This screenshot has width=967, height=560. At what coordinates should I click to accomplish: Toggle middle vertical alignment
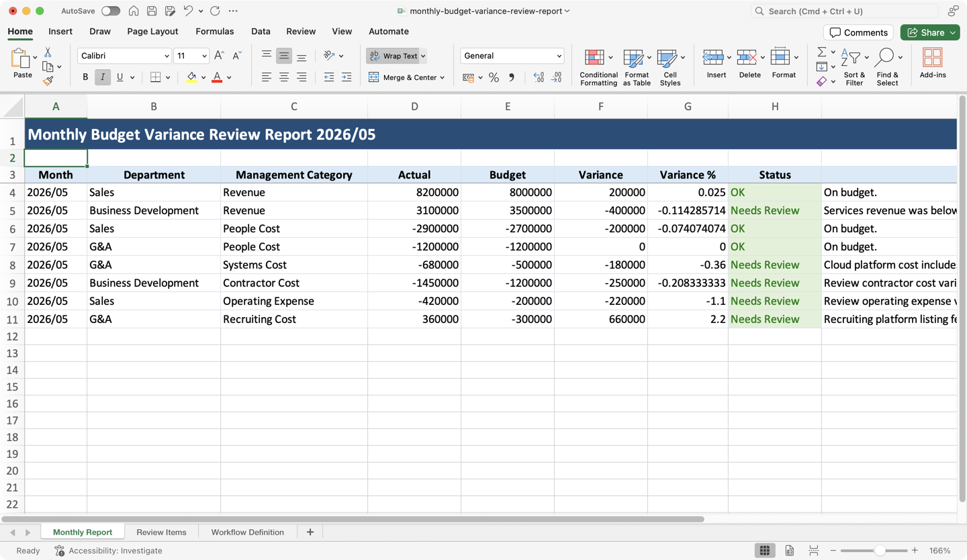284,56
